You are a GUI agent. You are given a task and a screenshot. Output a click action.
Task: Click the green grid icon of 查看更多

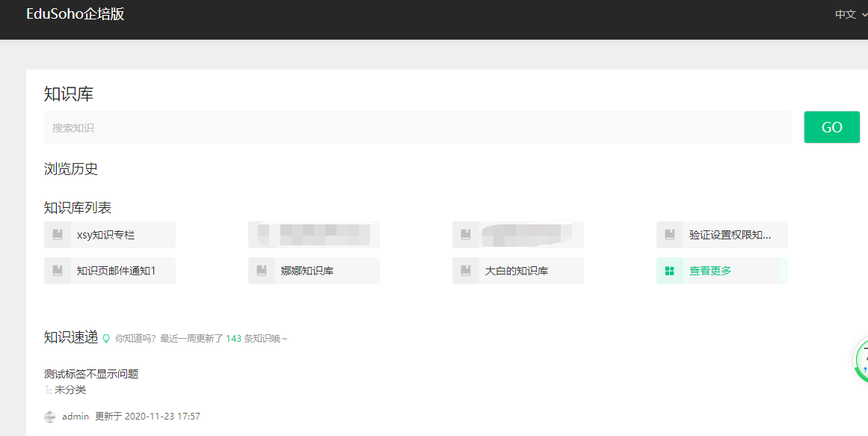(x=670, y=271)
